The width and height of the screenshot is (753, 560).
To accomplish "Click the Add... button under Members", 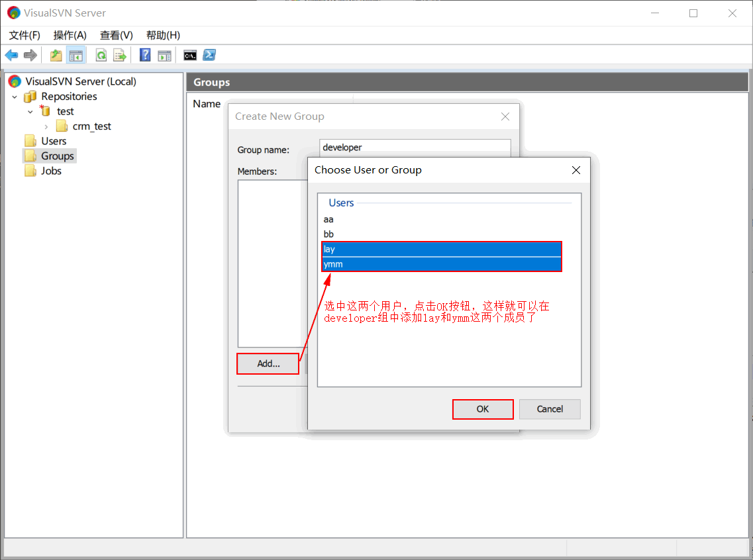I will tap(268, 364).
